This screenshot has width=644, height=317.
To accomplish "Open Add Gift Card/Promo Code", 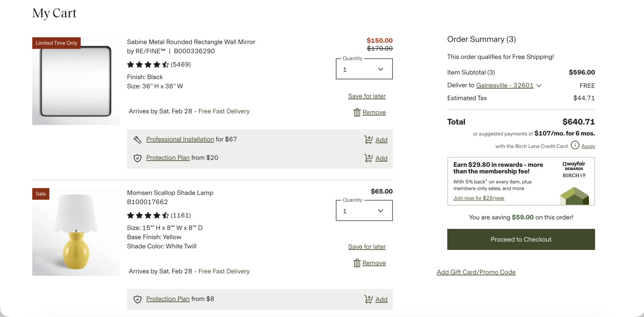I will (x=476, y=272).
